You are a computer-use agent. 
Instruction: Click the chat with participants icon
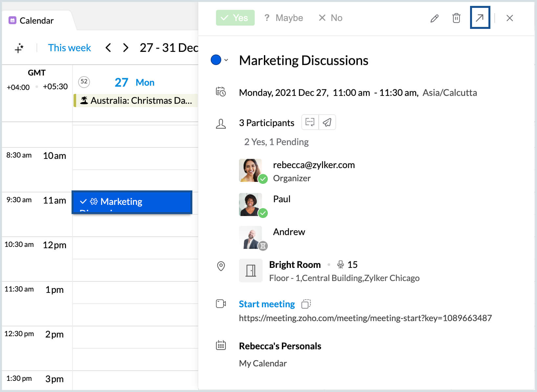click(x=310, y=122)
